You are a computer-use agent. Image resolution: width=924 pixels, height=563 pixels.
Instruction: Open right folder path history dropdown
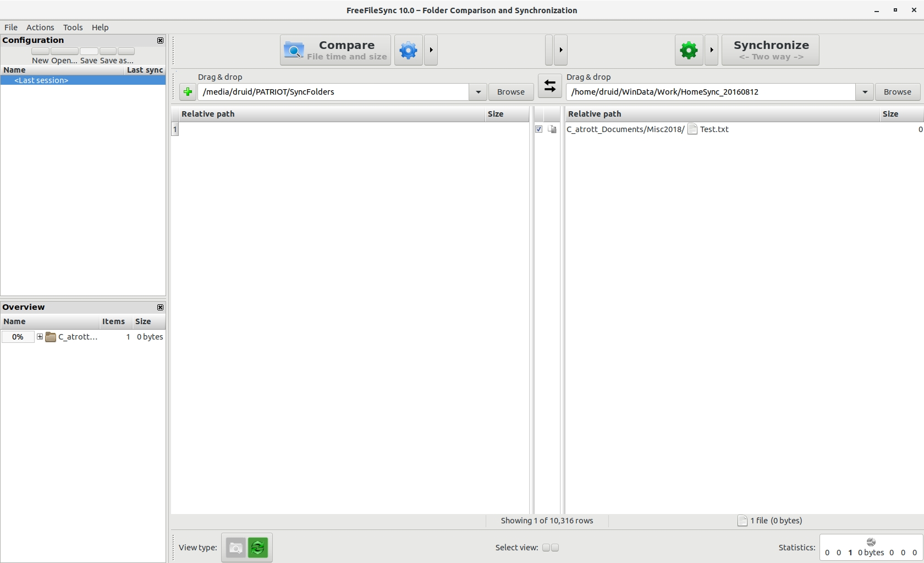865,92
